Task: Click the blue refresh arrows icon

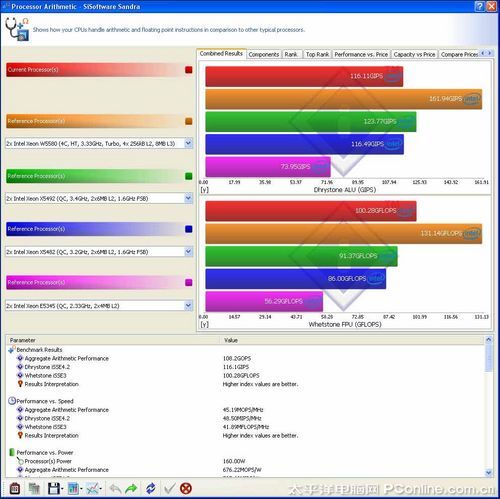Action: (150, 489)
